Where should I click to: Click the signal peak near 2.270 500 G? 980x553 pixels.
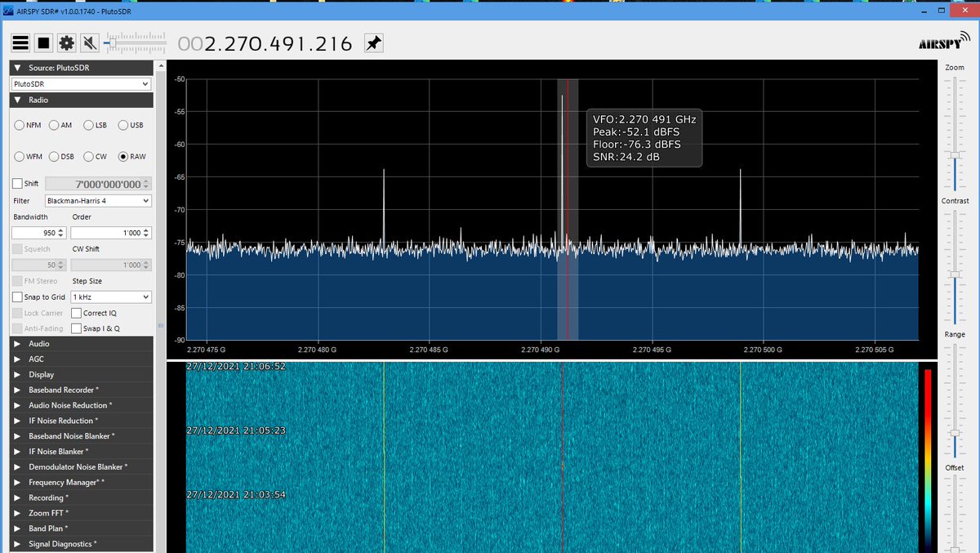[x=740, y=206]
